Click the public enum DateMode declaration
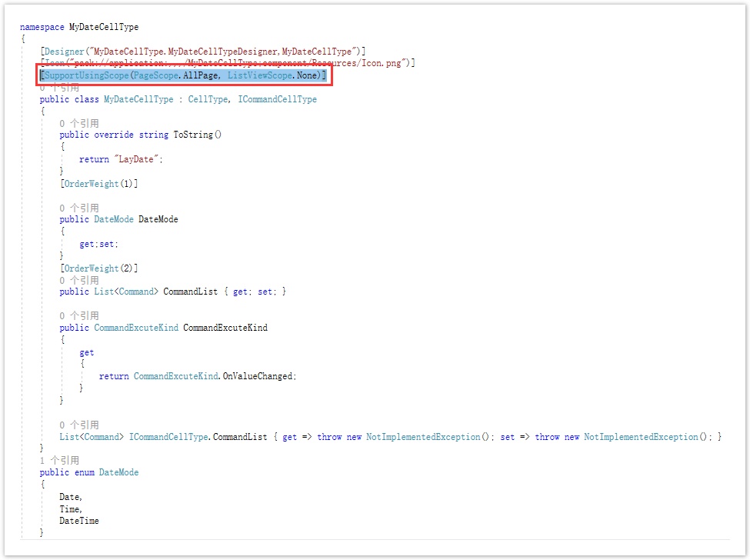The image size is (750, 560). (x=89, y=472)
